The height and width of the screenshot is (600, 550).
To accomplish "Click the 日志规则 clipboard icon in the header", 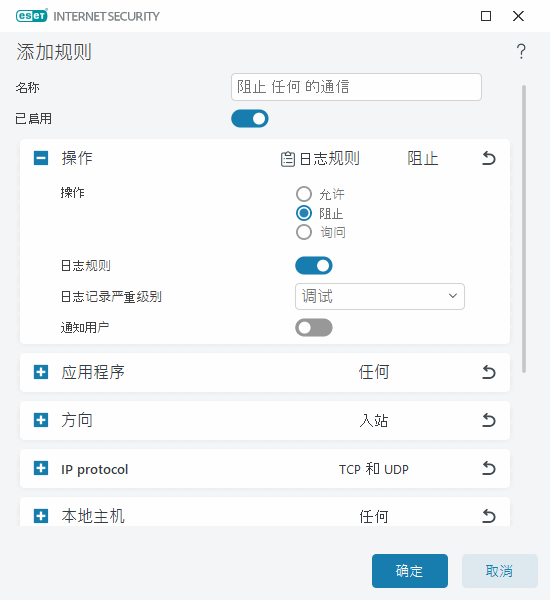I will (288, 159).
